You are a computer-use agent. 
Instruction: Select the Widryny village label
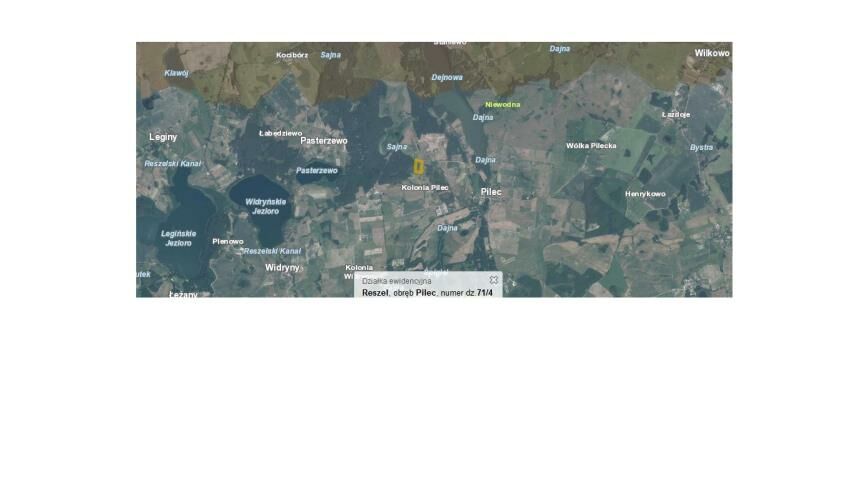coord(282,268)
